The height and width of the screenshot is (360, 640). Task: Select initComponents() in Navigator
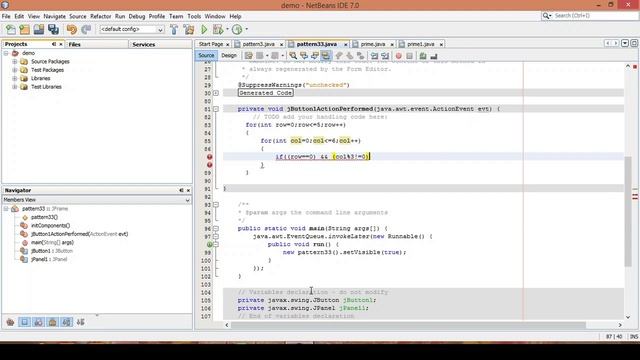tap(50, 225)
